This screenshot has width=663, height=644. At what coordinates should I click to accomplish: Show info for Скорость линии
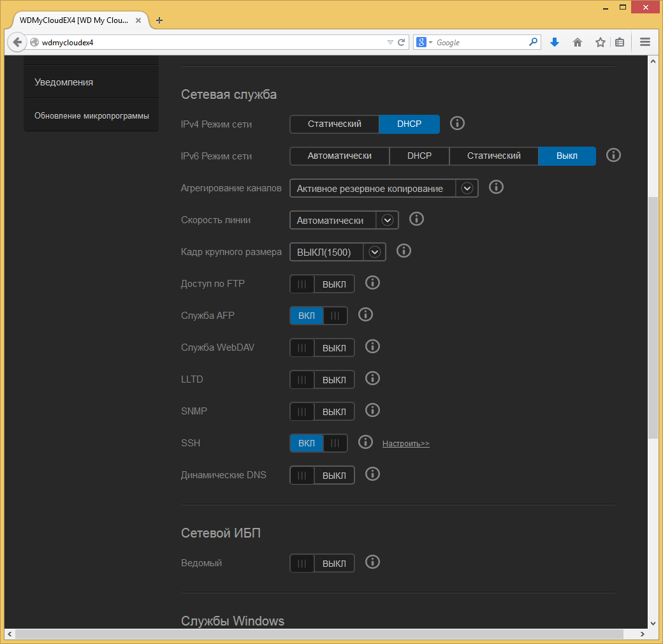pos(416,219)
